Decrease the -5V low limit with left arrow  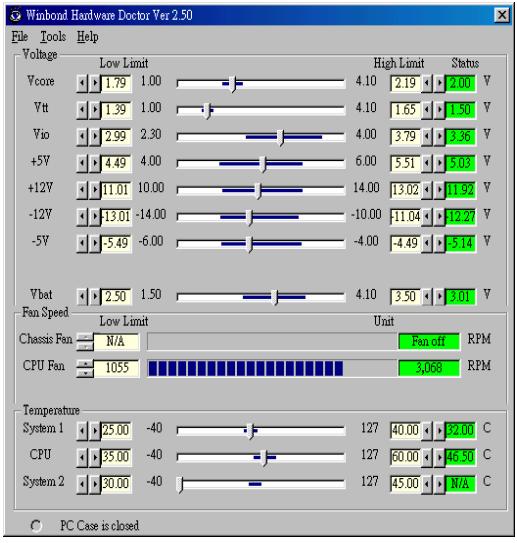82,243
